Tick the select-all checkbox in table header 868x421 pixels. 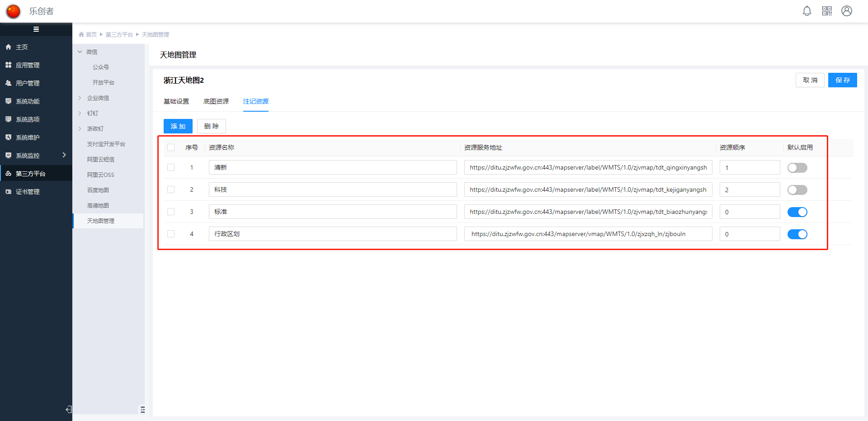171,147
